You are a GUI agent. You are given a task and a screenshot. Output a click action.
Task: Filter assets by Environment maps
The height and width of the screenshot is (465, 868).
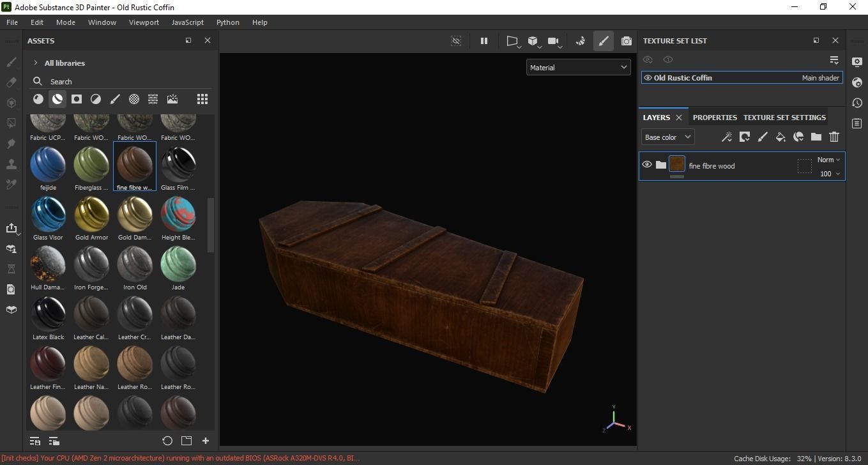(x=172, y=99)
